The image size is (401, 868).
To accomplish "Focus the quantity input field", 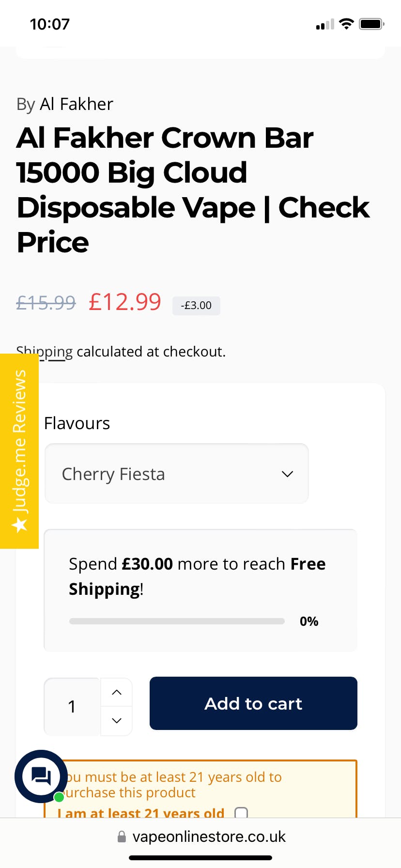I will click(x=72, y=707).
